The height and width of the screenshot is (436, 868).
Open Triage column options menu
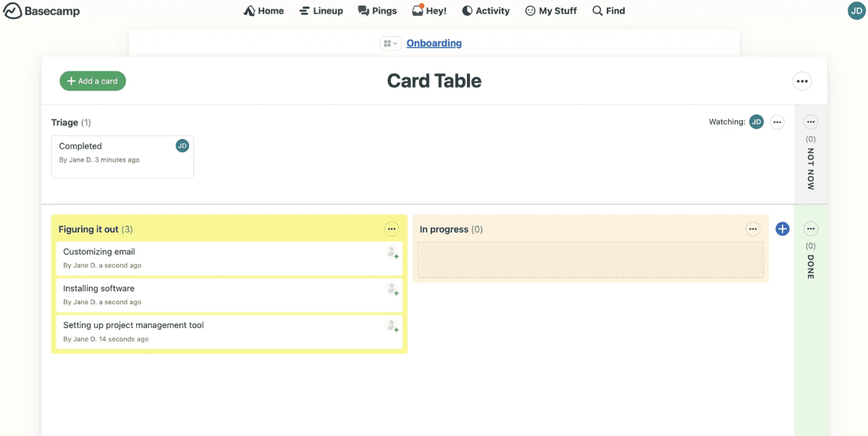[778, 122]
